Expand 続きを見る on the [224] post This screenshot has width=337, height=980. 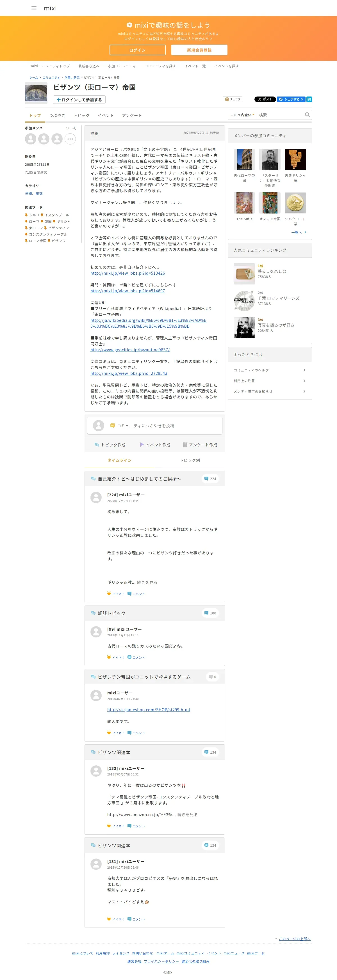click(x=147, y=582)
